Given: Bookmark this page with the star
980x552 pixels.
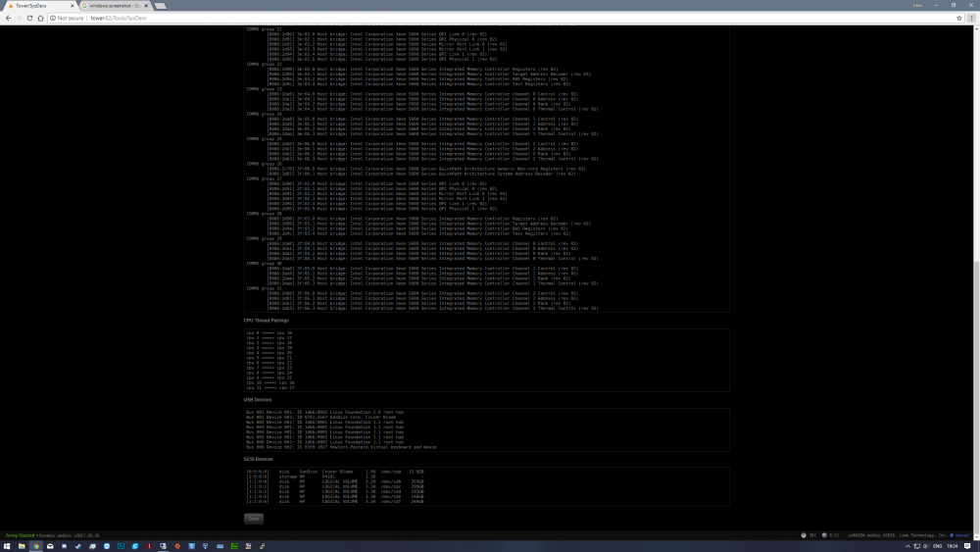Looking at the screenshot, I should pos(958,18).
